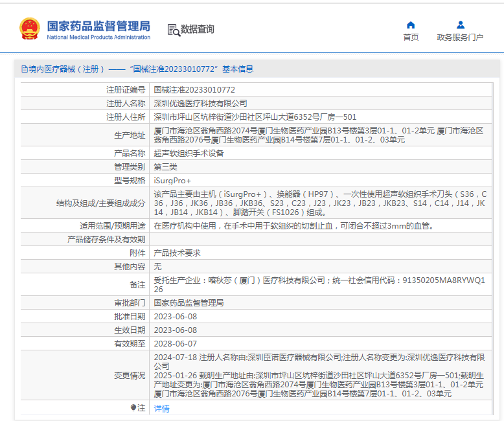Click the 政务服务门户 text link
Image resolution: width=504 pixels, height=421 pixels.
[x=460, y=38]
